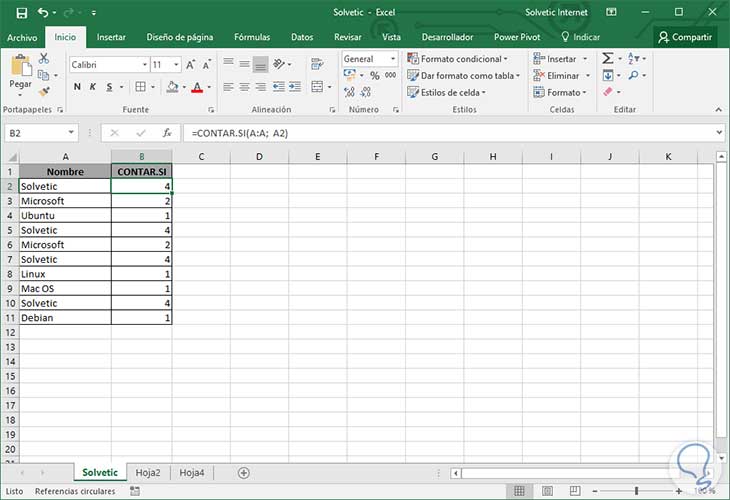The width and height of the screenshot is (730, 500).
Task: Apply Format Painter brush
Action: [x=44, y=91]
